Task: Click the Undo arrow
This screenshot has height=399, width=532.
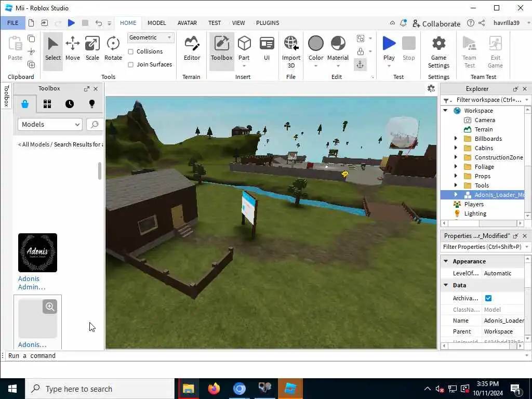Action: pyautogui.click(x=98, y=23)
